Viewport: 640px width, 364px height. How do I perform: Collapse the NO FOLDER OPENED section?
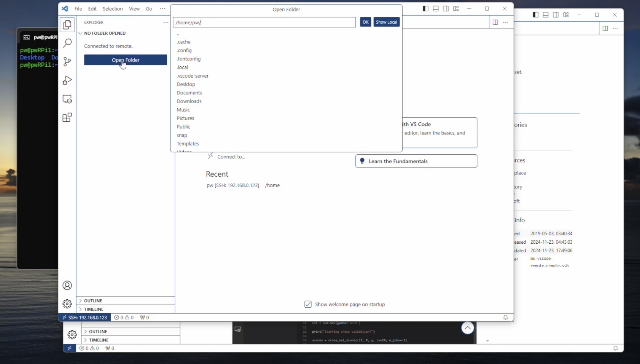(x=104, y=33)
